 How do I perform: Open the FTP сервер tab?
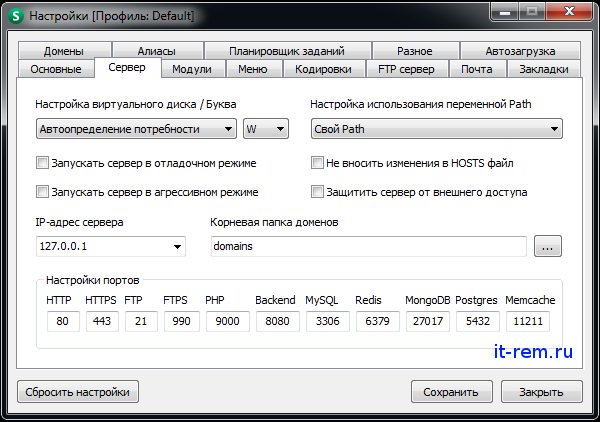coord(406,69)
